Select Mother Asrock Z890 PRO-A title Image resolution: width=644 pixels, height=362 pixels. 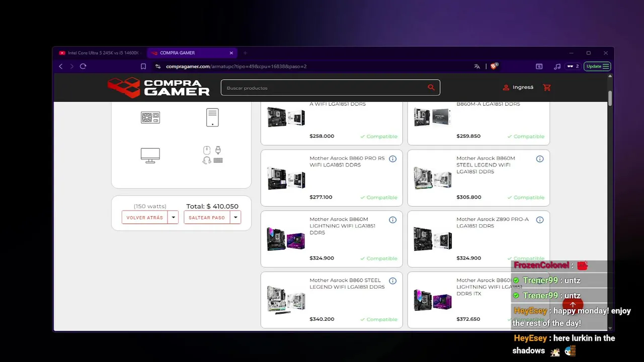click(x=493, y=222)
